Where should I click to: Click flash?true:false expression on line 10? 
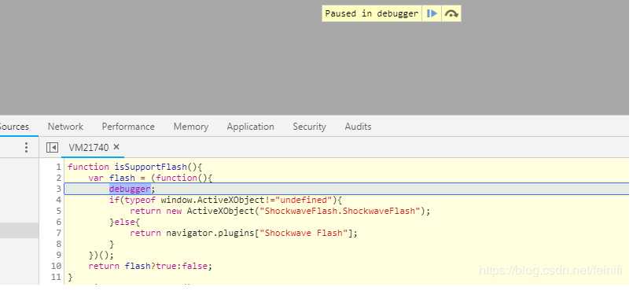point(167,267)
